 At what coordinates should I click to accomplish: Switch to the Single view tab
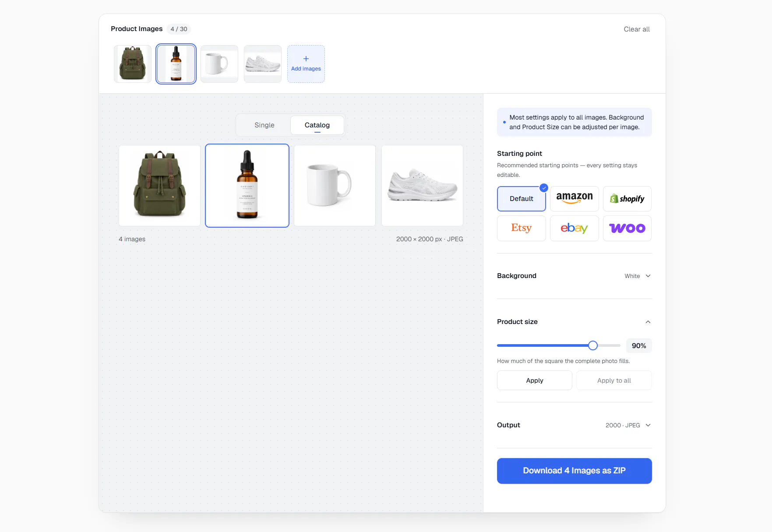[x=264, y=125]
